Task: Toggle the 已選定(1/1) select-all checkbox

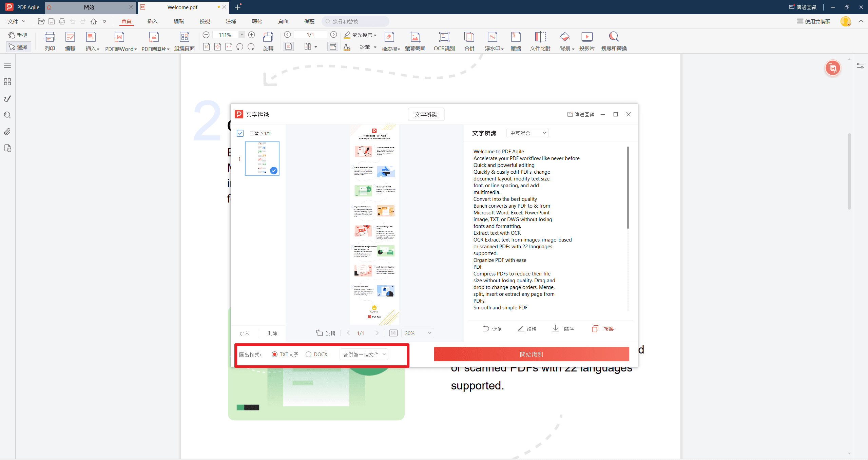Action: (x=240, y=133)
